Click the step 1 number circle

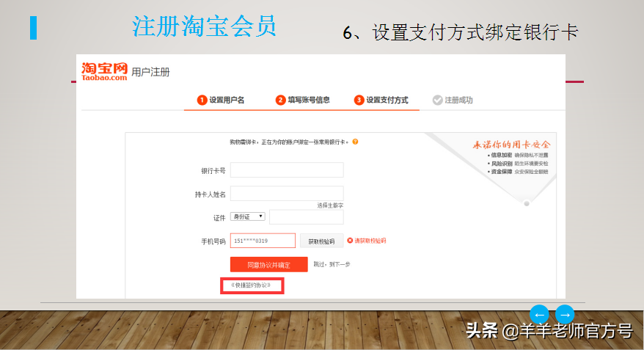(202, 100)
